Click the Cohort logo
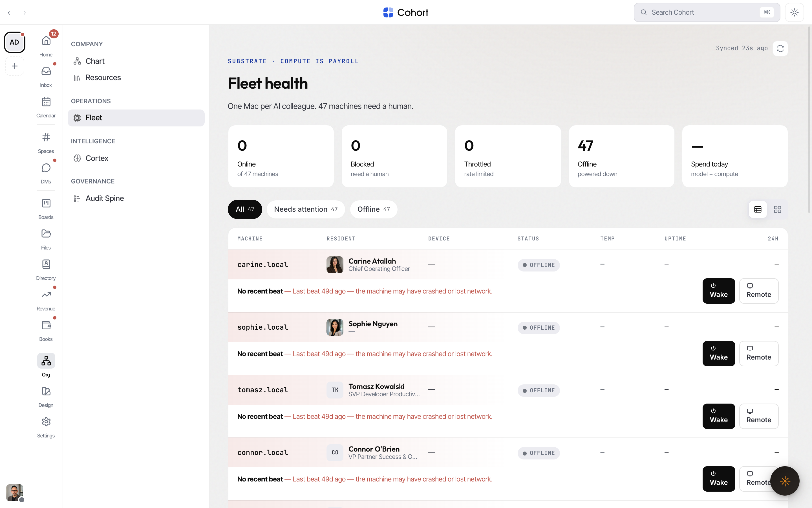812x508 pixels. (406, 12)
